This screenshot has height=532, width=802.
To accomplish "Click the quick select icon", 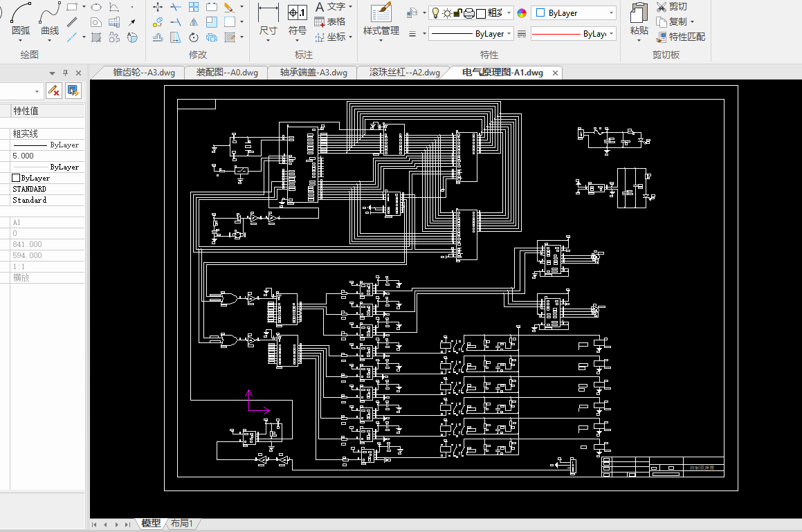I will coord(73,91).
